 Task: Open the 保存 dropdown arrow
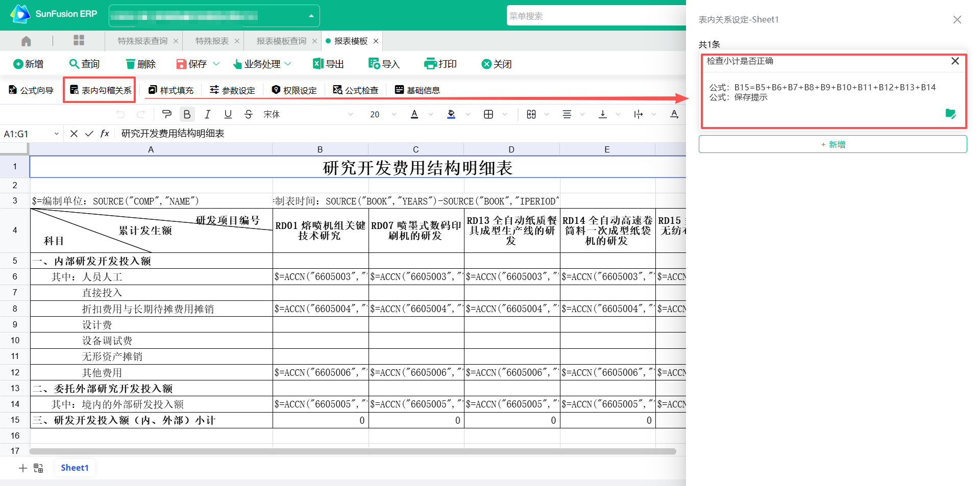(216, 64)
